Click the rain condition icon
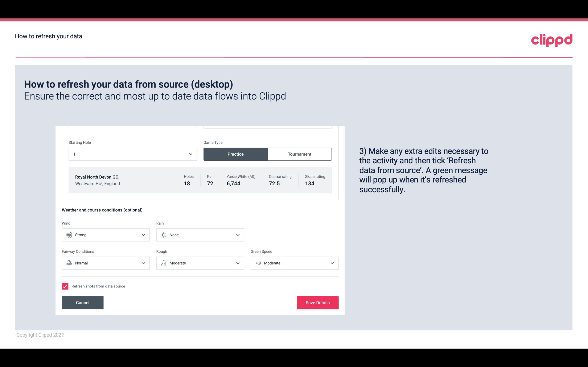 [163, 235]
